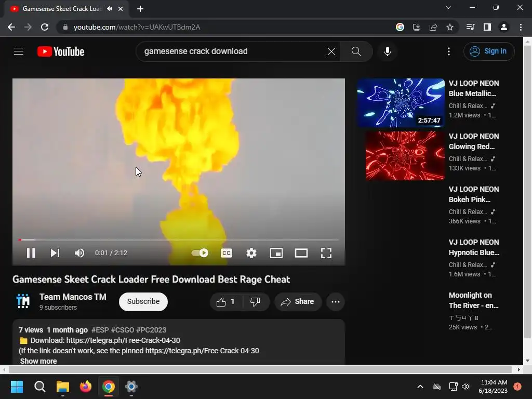Open Google icon in address bar

click(400, 27)
